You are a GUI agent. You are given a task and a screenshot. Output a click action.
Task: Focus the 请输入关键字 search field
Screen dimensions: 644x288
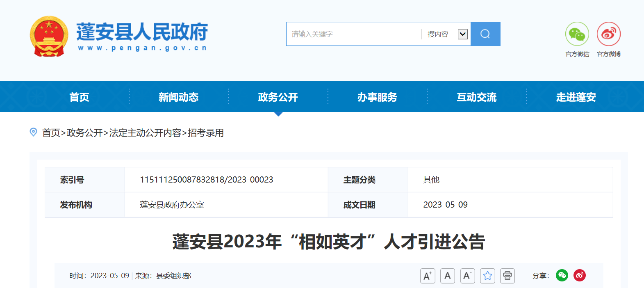353,34
